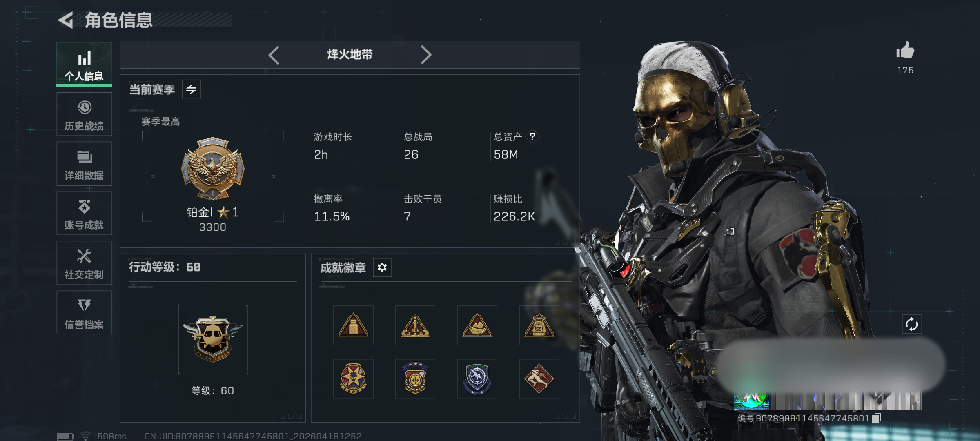Open the 信誉档案 tab

pyautogui.click(x=84, y=313)
